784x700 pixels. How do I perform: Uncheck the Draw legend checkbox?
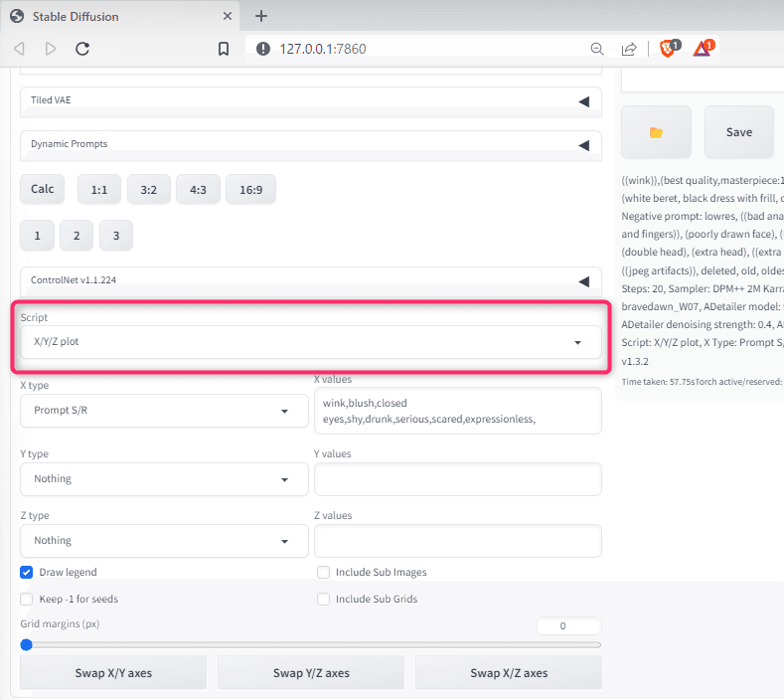(27, 572)
